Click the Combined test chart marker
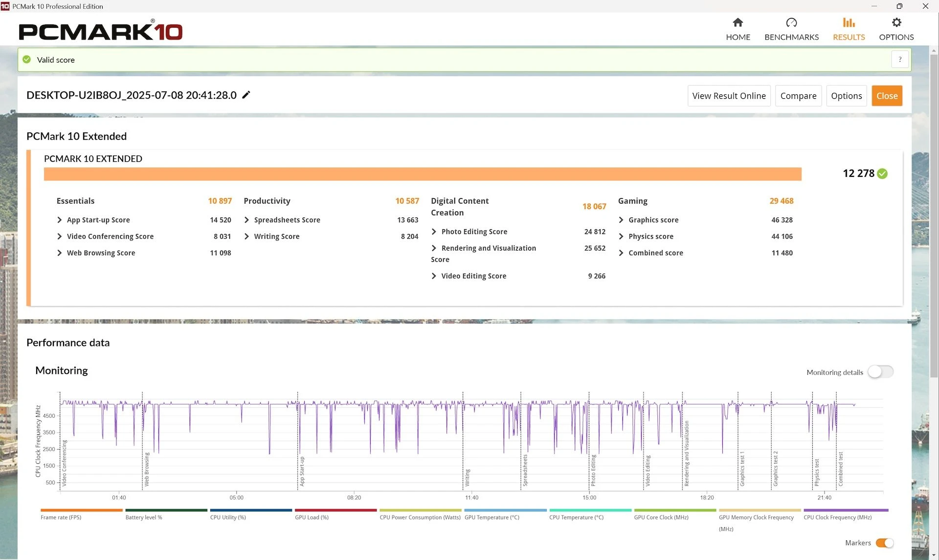939x560 pixels. [x=840, y=469]
